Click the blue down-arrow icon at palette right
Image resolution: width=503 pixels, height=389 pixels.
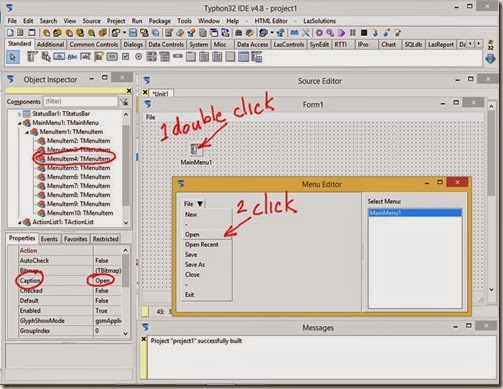coord(490,59)
